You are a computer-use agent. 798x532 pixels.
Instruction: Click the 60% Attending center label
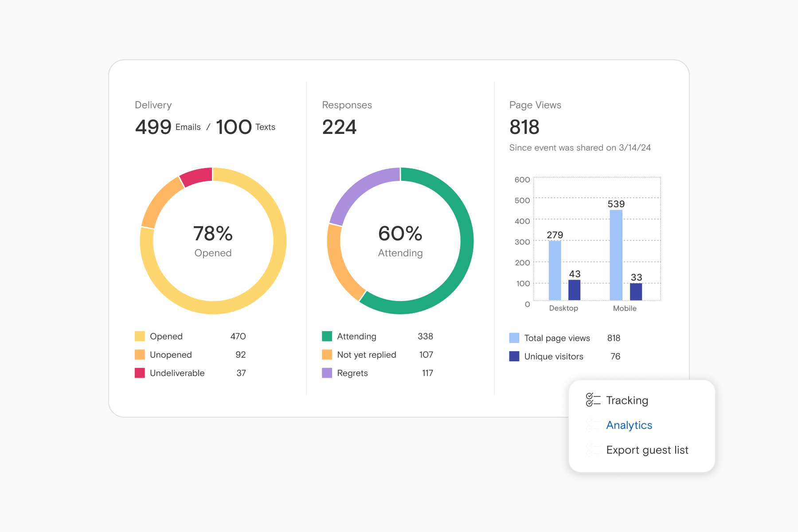click(x=400, y=241)
